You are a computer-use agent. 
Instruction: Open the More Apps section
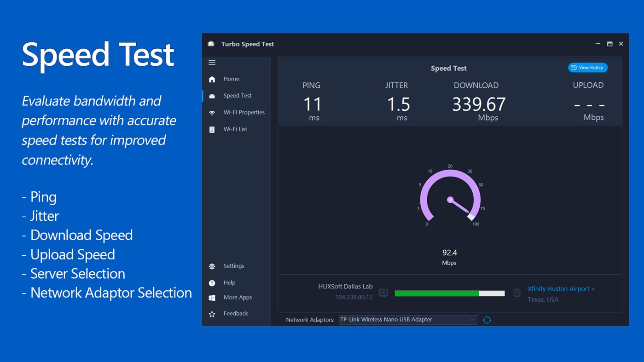click(238, 297)
